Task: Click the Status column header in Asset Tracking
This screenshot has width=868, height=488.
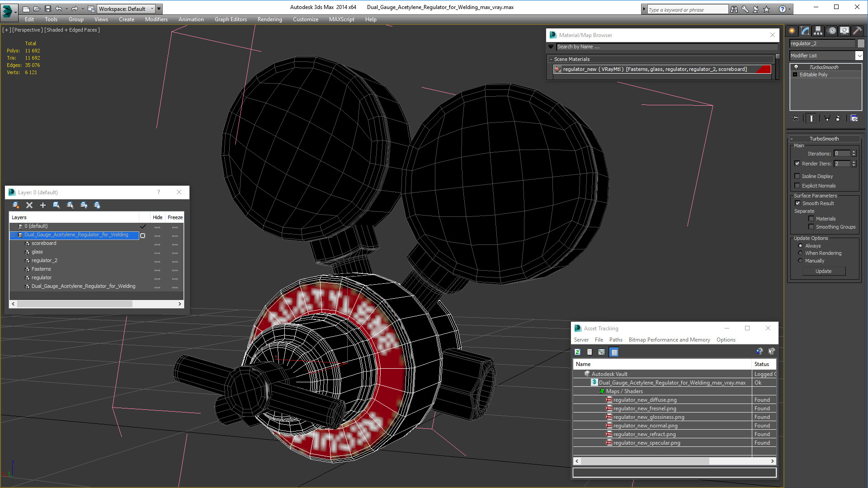Action: coord(764,364)
